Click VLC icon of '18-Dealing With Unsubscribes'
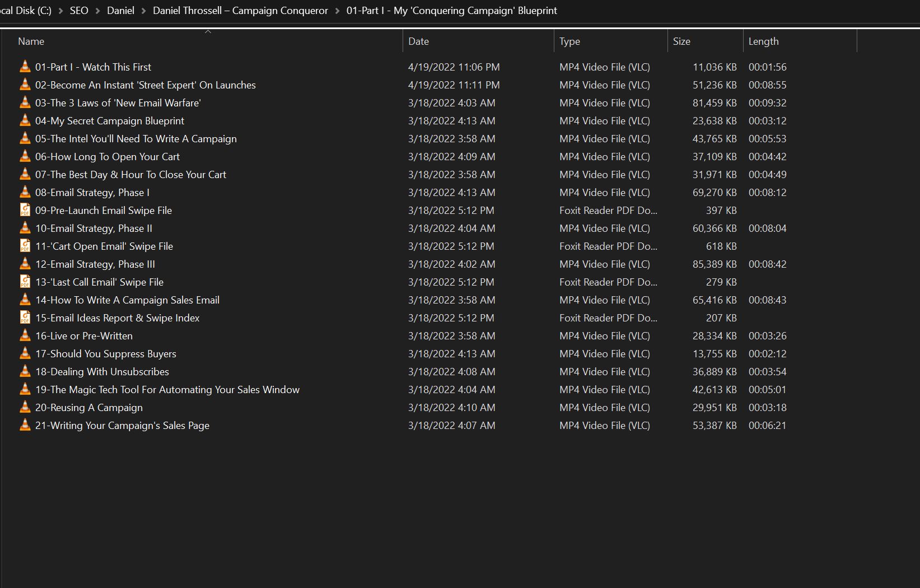This screenshot has width=920, height=588. click(x=25, y=371)
